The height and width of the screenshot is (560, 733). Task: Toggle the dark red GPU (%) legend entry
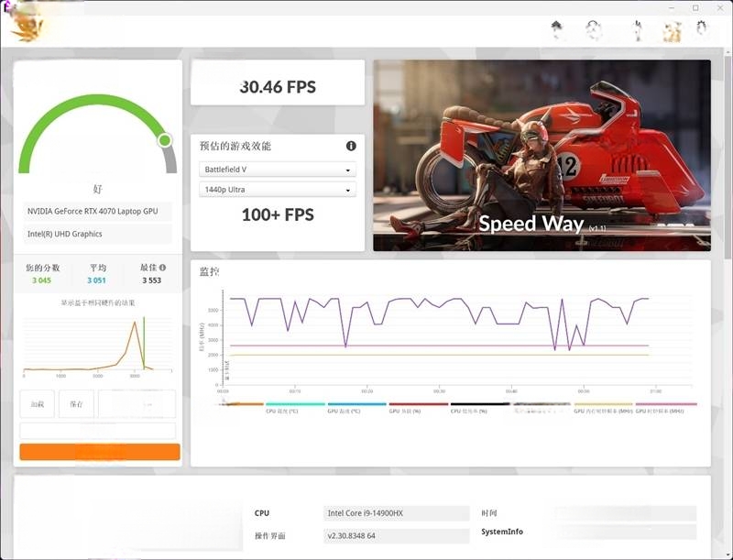pyautogui.click(x=419, y=408)
